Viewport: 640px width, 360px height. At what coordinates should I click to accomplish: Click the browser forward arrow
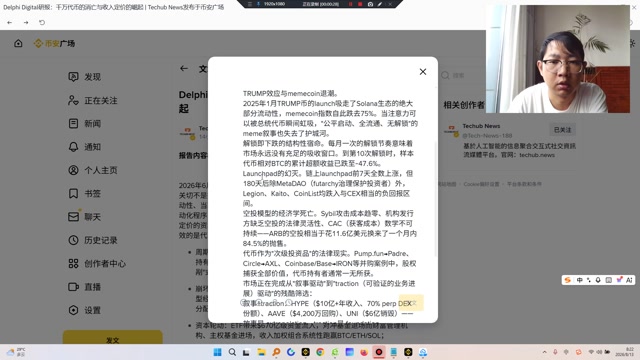click(26, 22)
